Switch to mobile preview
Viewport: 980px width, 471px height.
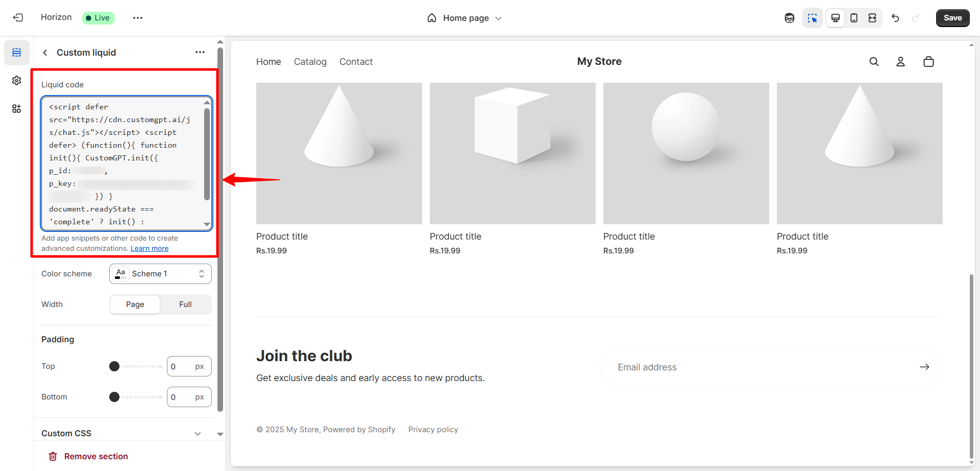[x=854, y=18]
